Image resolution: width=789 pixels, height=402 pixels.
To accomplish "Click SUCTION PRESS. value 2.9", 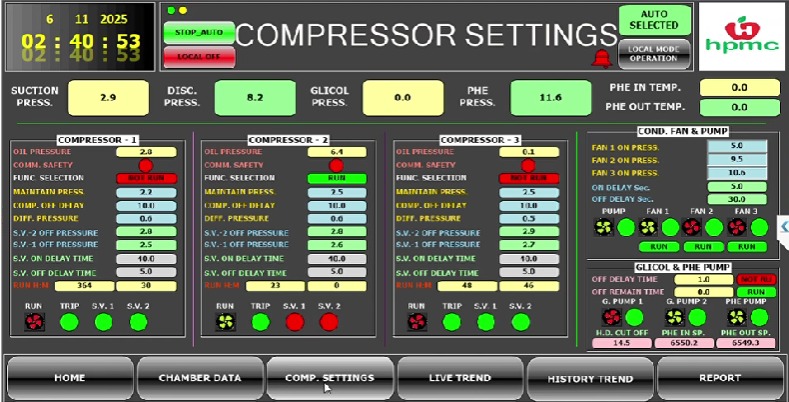I will [x=108, y=98].
